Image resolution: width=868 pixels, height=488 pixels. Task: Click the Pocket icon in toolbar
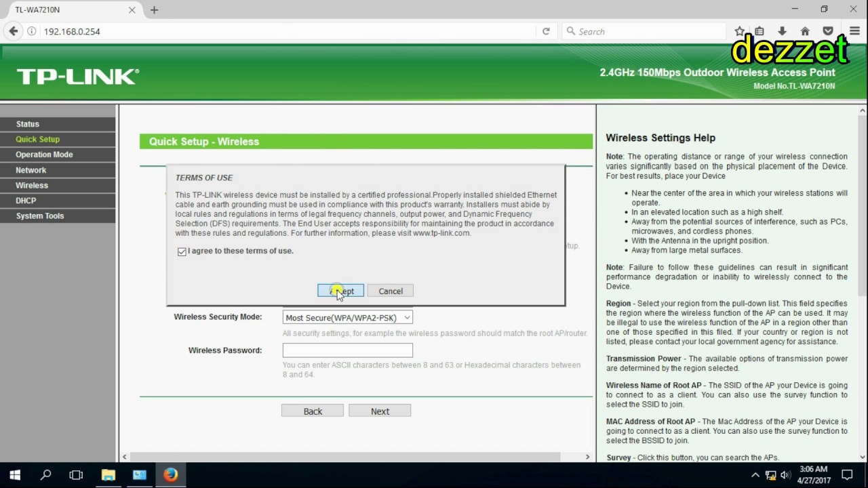coord(828,31)
